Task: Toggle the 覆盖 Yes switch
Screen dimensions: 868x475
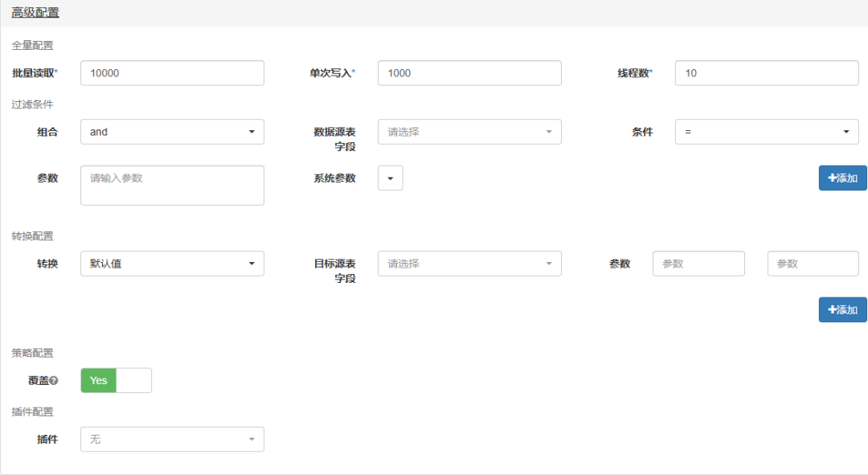Action: coord(117,380)
